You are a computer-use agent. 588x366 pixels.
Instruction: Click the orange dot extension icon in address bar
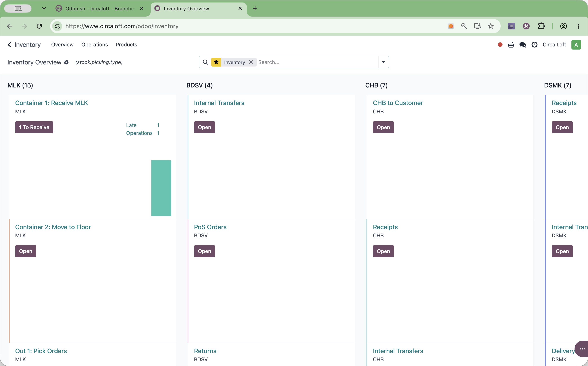(x=451, y=26)
